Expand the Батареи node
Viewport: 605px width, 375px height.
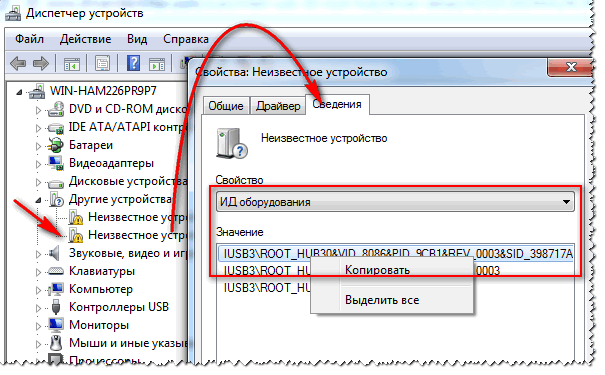pos(38,146)
